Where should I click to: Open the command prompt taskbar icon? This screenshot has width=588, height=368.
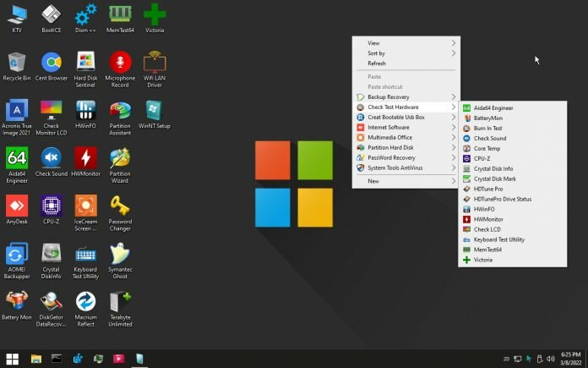coord(57,359)
